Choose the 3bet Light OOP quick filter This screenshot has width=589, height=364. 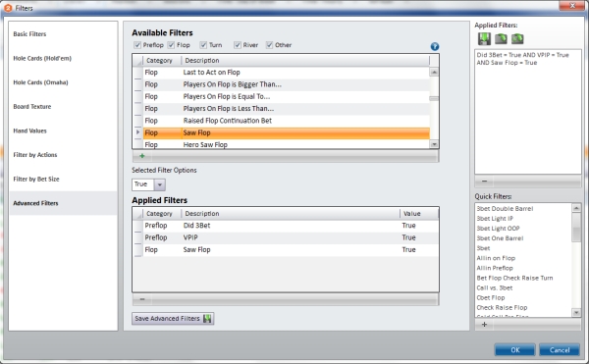click(x=498, y=229)
